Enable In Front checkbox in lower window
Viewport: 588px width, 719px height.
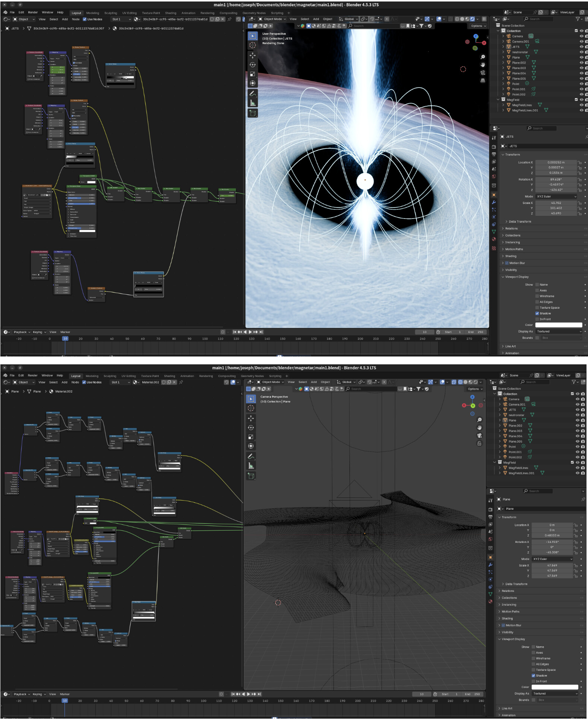[x=533, y=681]
